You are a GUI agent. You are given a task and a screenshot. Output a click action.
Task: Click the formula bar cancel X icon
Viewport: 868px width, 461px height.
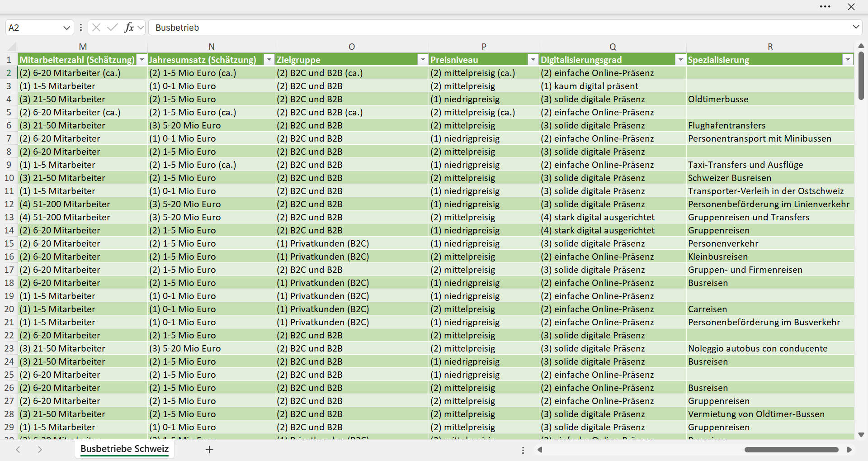click(96, 28)
